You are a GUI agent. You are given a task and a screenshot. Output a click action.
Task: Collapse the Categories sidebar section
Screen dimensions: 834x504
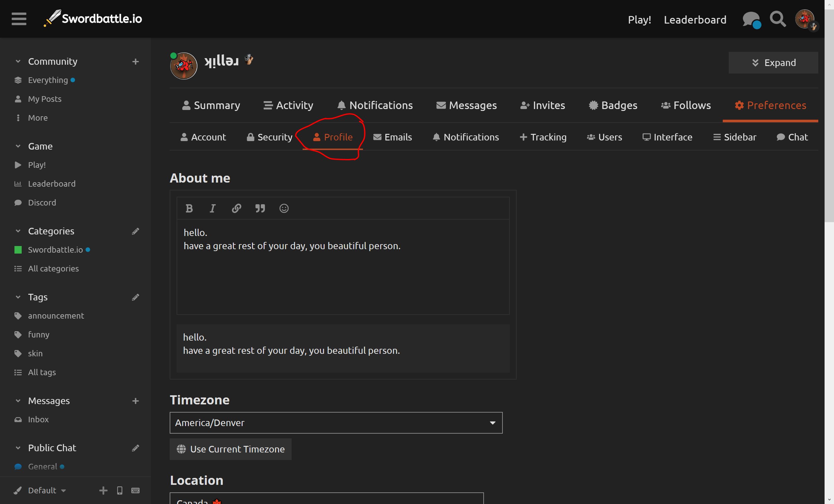click(x=18, y=231)
